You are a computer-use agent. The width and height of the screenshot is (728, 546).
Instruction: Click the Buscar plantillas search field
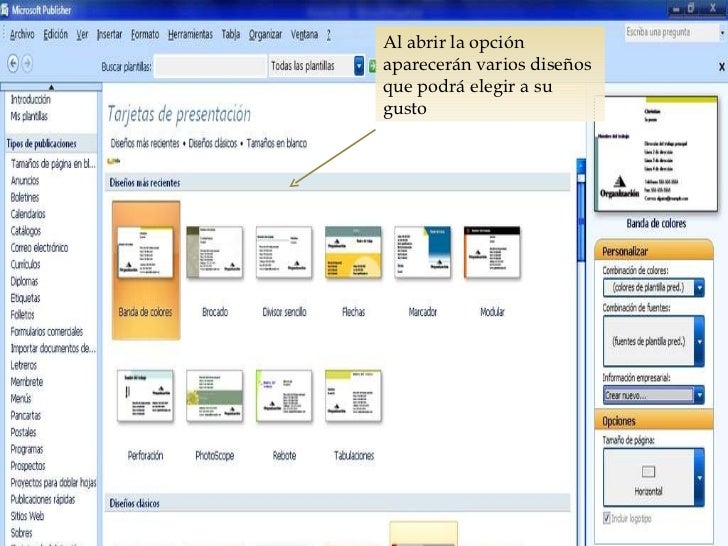210,66
